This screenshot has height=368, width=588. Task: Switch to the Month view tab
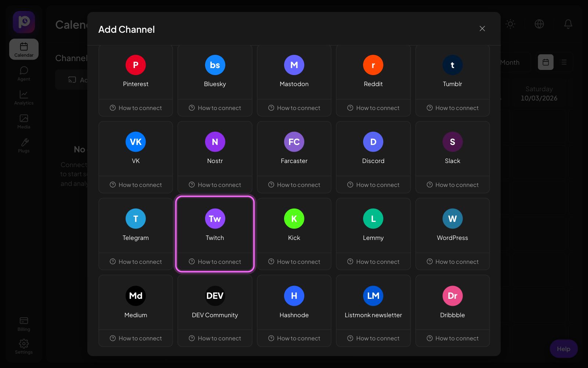(510, 63)
